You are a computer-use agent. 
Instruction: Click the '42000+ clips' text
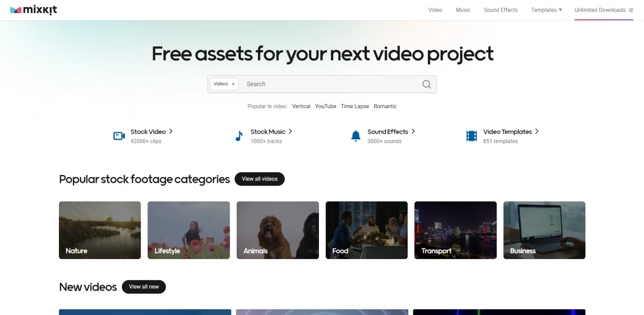point(146,141)
